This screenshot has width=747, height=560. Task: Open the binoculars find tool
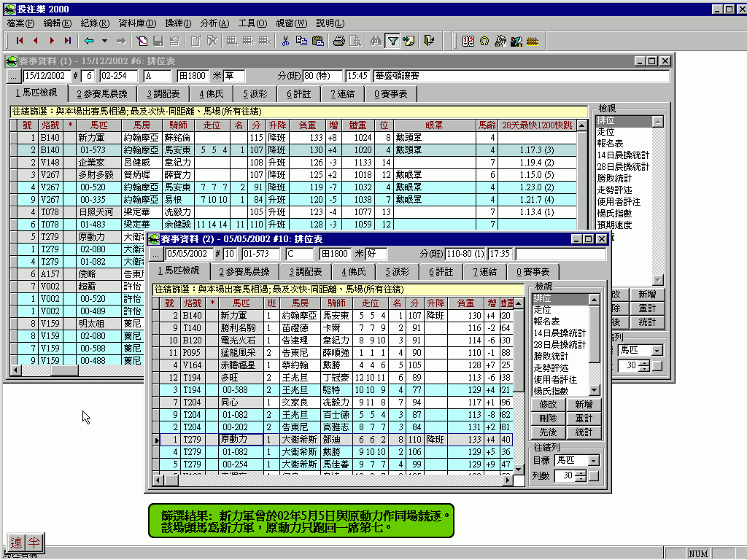[376, 41]
